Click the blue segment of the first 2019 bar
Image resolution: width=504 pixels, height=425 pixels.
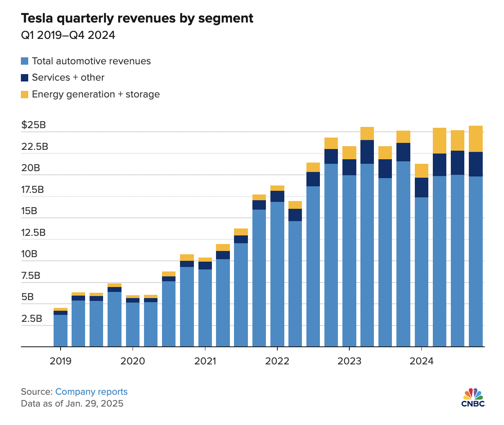(x=61, y=330)
